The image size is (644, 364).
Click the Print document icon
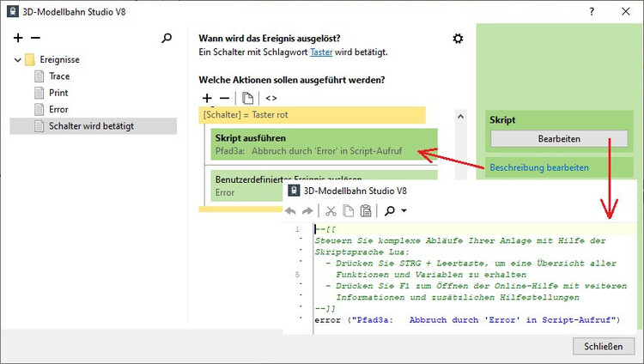(x=39, y=93)
